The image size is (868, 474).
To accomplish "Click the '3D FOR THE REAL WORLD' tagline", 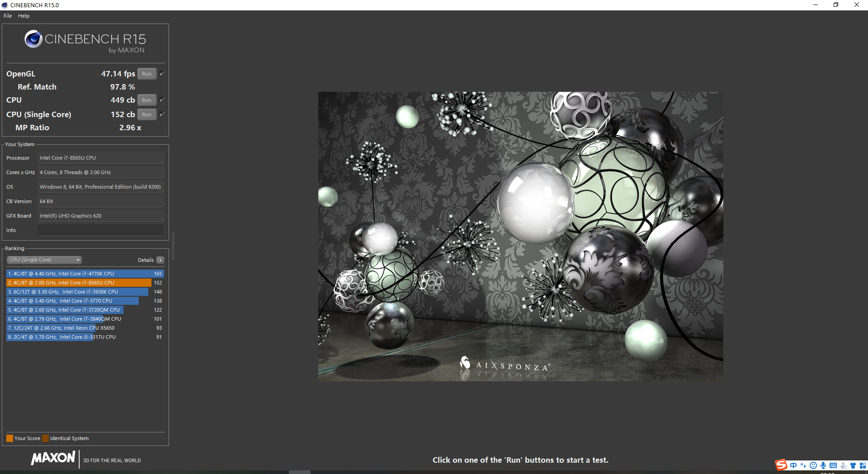I will click(x=112, y=460).
